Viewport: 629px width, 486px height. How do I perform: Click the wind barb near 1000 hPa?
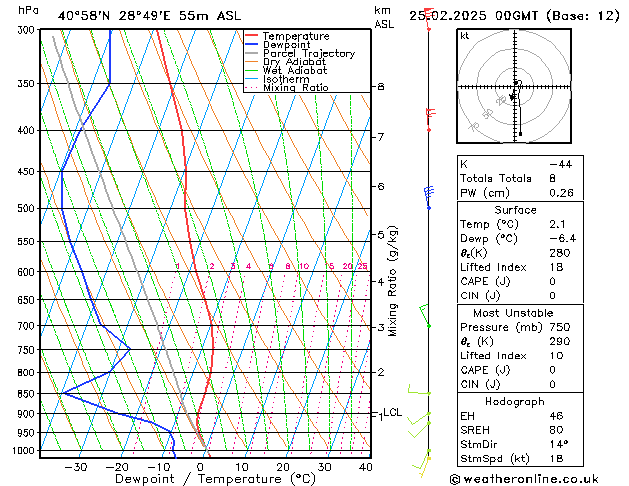point(427,458)
